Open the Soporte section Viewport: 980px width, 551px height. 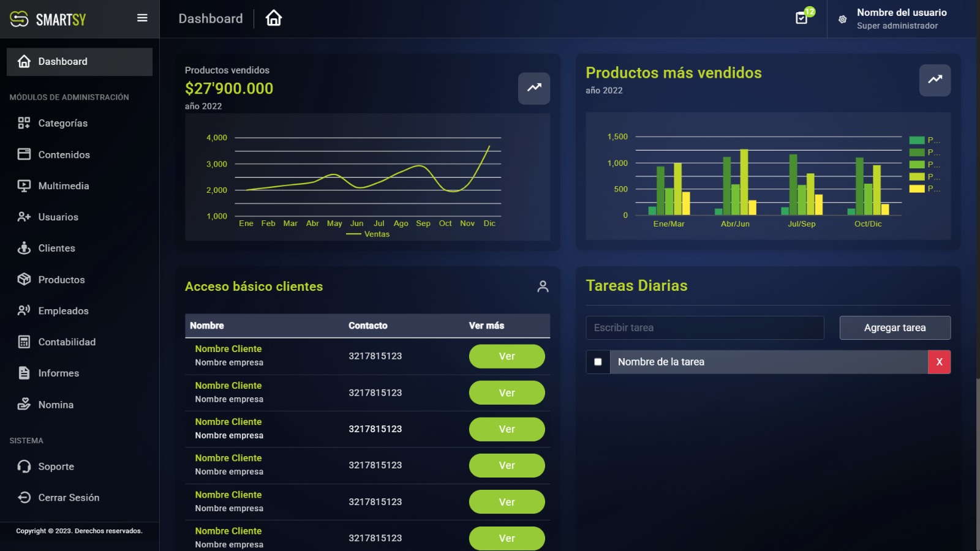[56, 467]
